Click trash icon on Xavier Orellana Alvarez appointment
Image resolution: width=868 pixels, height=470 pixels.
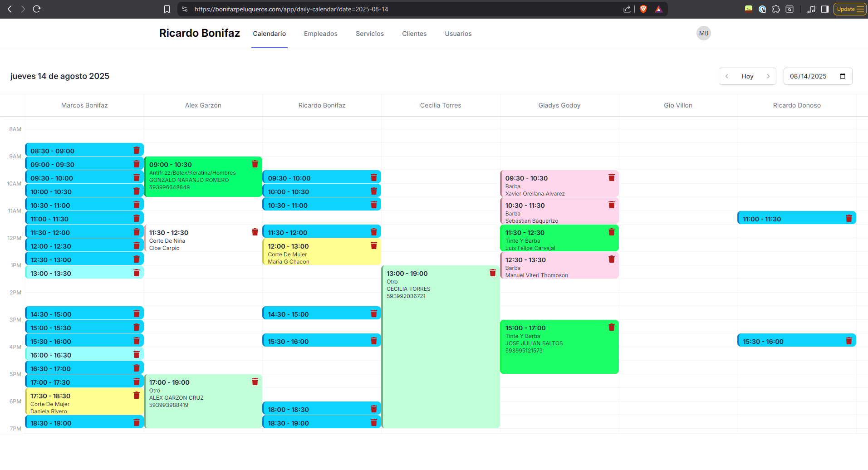611,177
